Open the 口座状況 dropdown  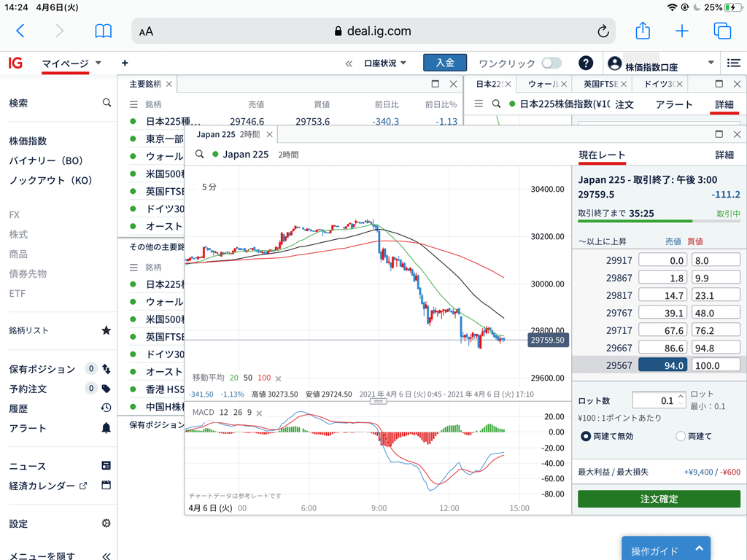[x=385, y=63]
